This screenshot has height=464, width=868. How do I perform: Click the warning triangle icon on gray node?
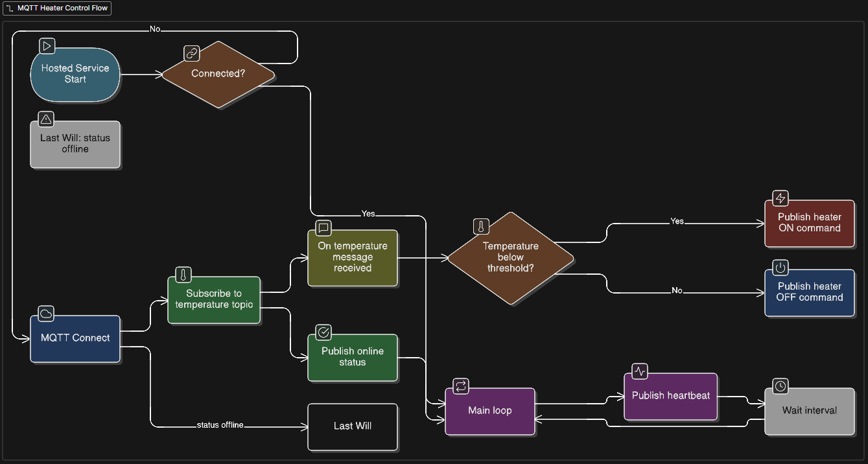pyautogui.click(x=46, y=119)
